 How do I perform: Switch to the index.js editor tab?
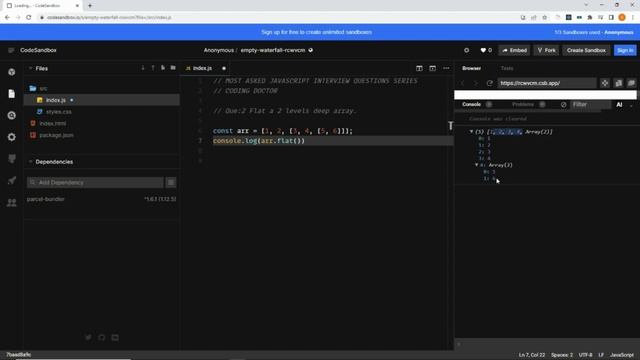point(202,68)
